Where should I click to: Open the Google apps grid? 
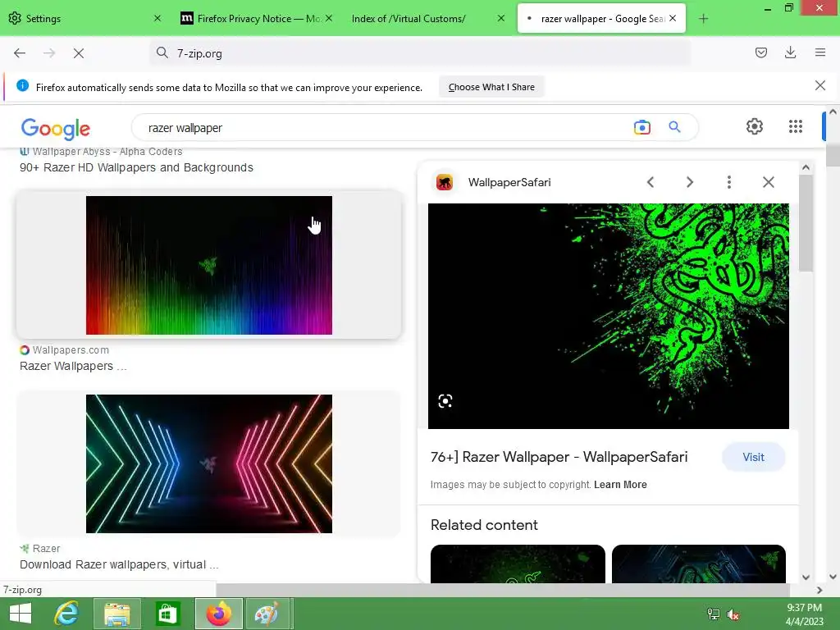(796, 126)
